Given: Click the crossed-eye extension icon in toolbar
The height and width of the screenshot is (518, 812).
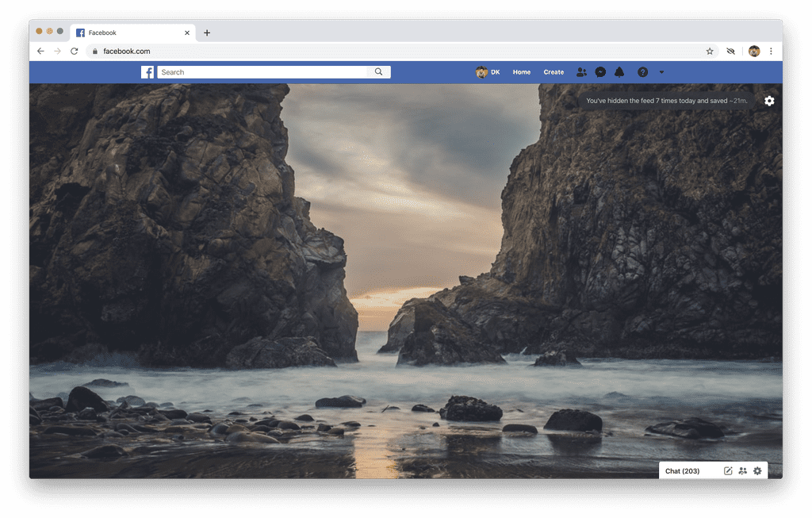Looking at the screenshot, I should (x=730, y=52).
